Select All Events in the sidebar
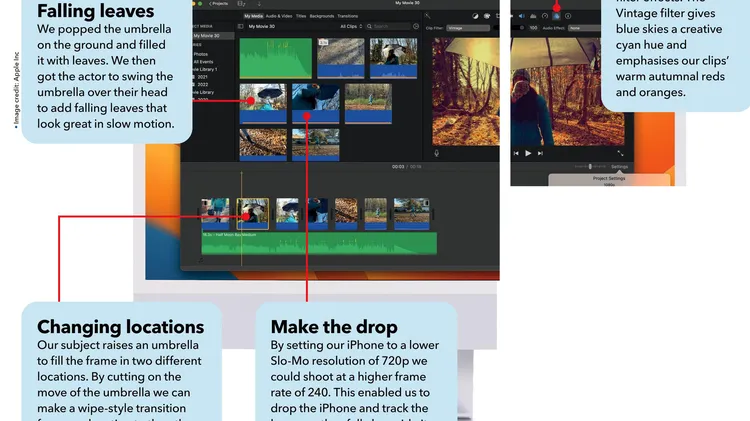 pyautogui.click(x=203, y=62)
